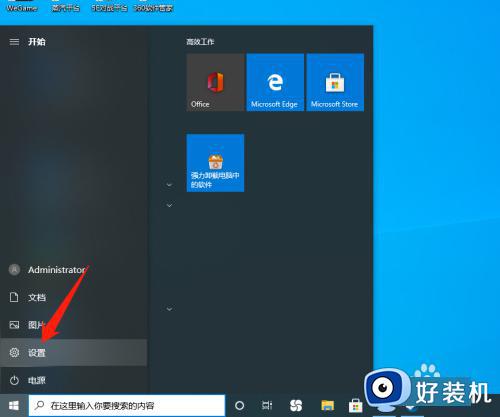This screenshot has width=500, height=417.
Task: Open the Microsoft Store tile
Action: [x=335, y=82]
